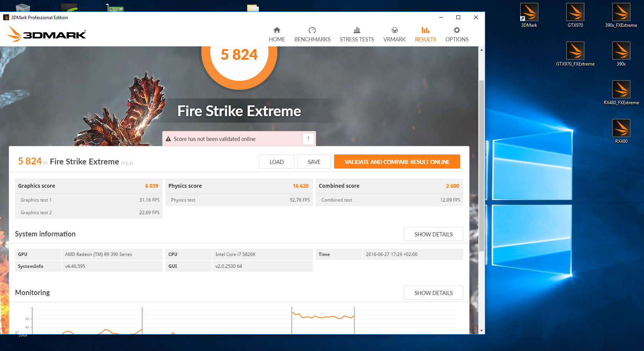Click the time value "2016-06-27 17:29 +02:00"
The image size is (644, 351).
(392, 254)
